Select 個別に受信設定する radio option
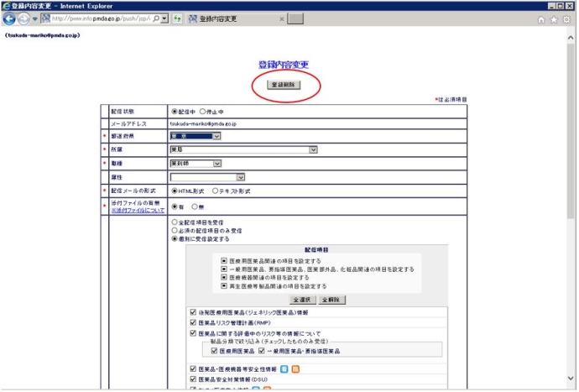The height and width of the screenshot is (392, 579). 175,238
